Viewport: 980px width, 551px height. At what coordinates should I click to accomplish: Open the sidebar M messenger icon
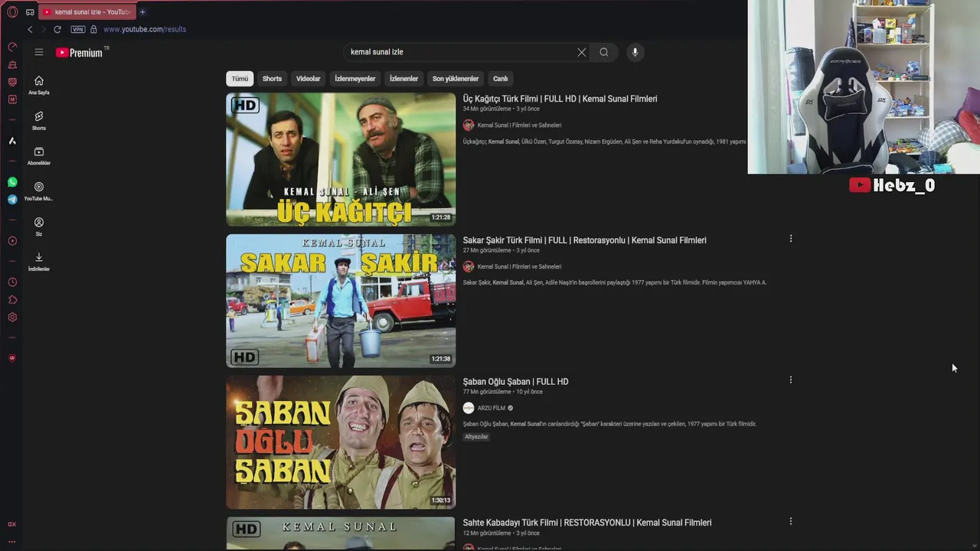pyautogui.click(x=12, y=99)
